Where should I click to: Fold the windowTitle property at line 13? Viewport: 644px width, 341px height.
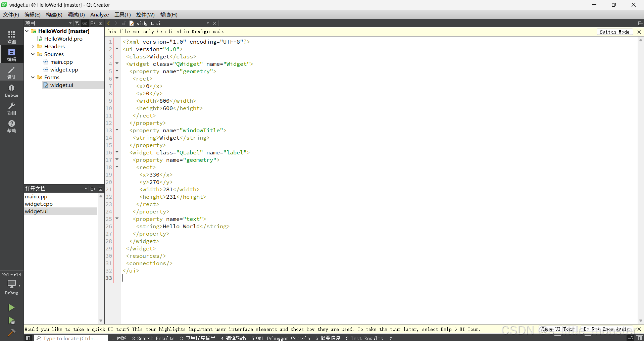coord(117,130)
